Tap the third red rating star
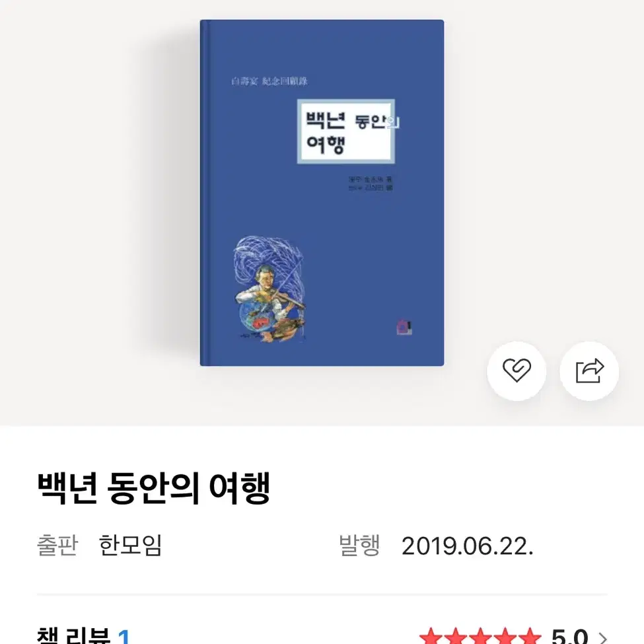Image resolution: width=644 pixels, height=644 pixels. pyautogui.click(x=481, y=637)
